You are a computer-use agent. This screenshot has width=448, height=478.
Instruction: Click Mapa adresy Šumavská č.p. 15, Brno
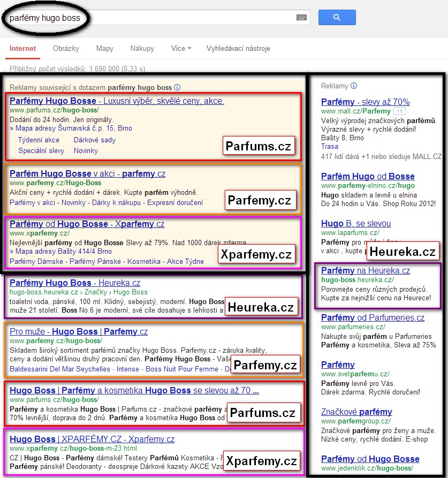[x=74, y=128]
